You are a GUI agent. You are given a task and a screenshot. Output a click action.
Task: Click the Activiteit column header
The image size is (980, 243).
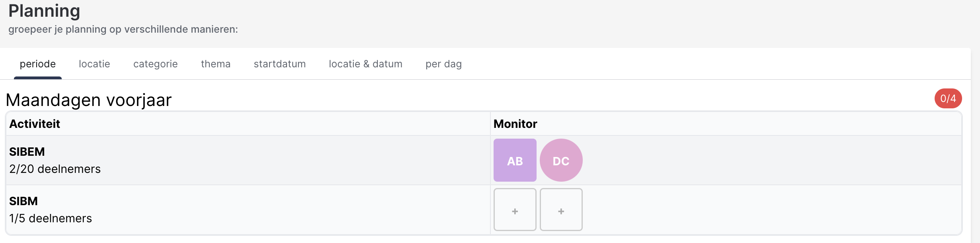coord(35,124)
